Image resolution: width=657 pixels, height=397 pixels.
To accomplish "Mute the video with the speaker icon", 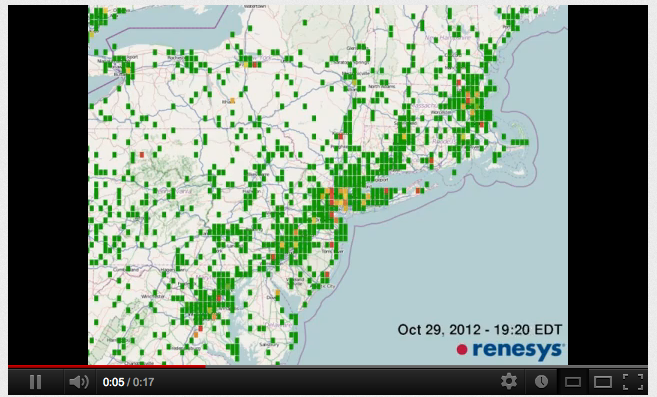I will tap(79, 382).
